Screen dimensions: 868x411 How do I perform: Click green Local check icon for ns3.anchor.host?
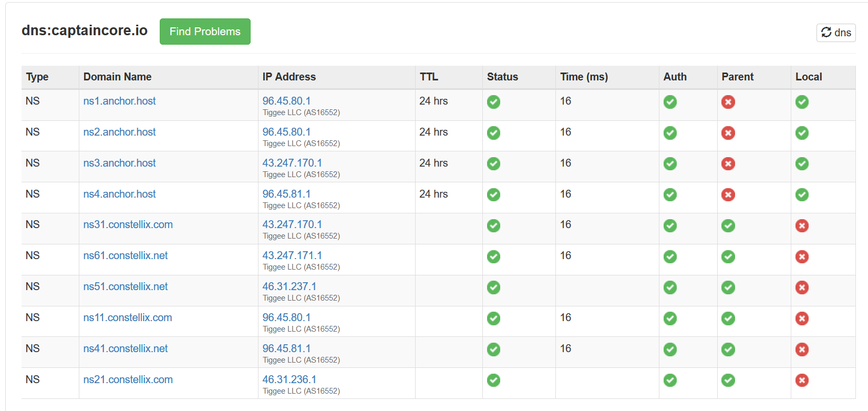[802, 164]
